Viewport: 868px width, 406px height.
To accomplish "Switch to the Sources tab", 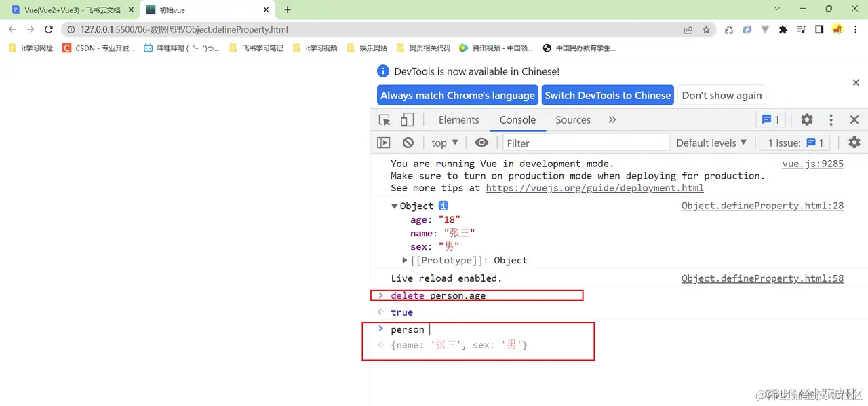I will tap(573, 119).
